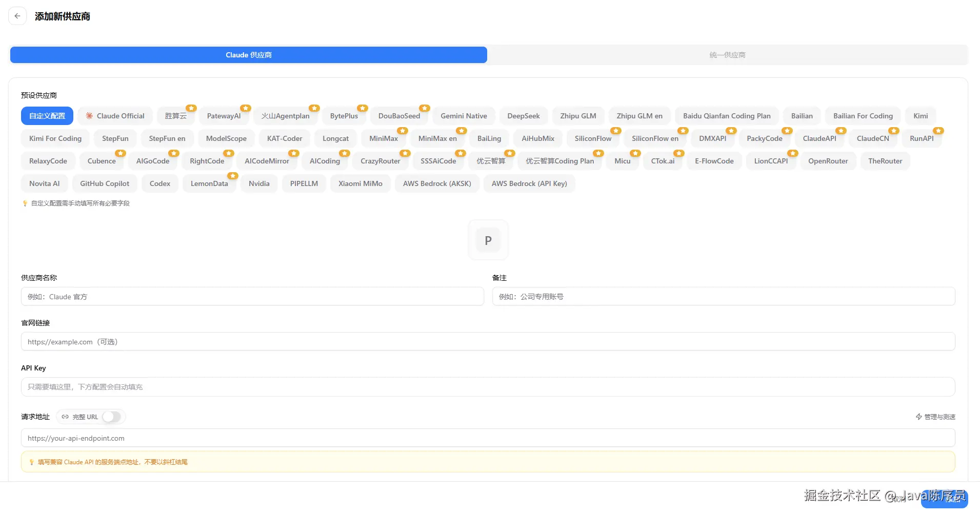Image resolution: width=980 pixels, height=516 pixels.
Task: Choose the Cubence preset
Action: pos(102,161)
